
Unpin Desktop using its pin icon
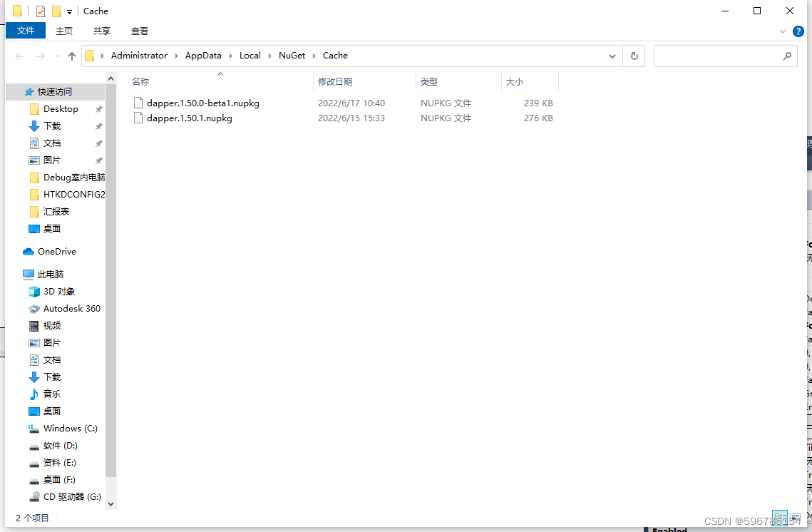(98, 109)
